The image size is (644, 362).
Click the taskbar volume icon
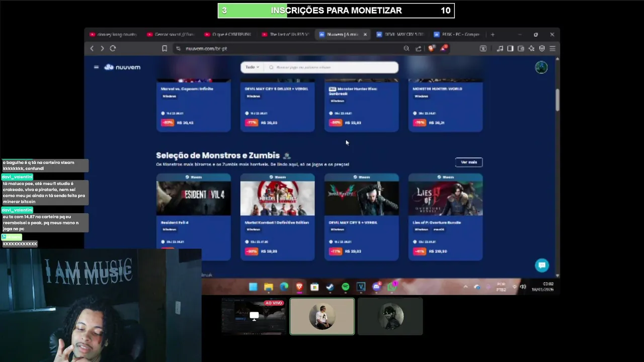tap(523, 287)
